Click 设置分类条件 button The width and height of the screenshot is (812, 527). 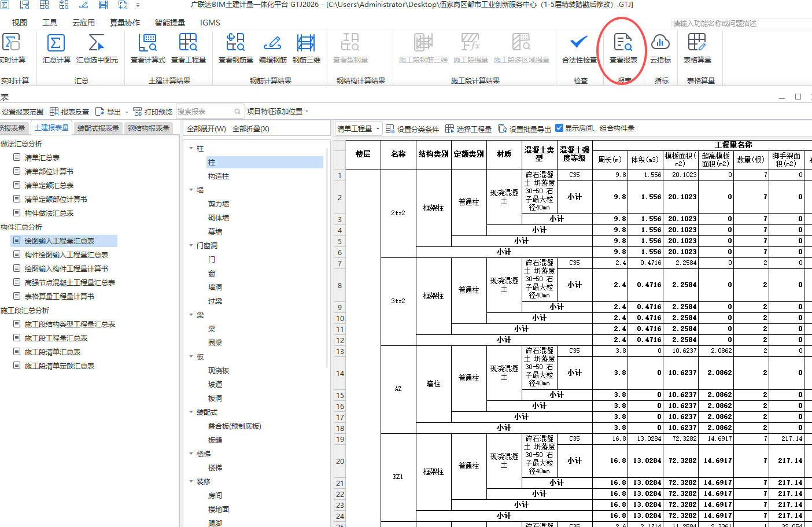pyautogui.click(x=412, y=129)
